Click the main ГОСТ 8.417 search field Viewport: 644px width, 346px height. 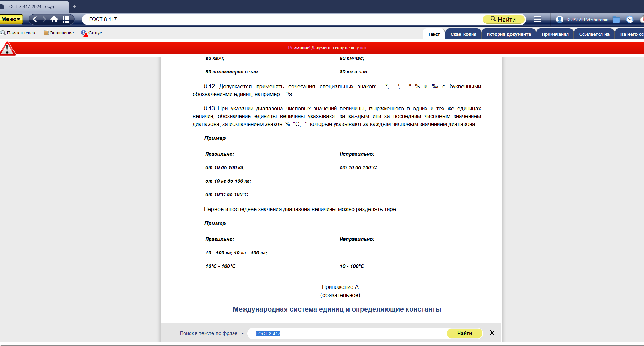(x=281, y=19)
